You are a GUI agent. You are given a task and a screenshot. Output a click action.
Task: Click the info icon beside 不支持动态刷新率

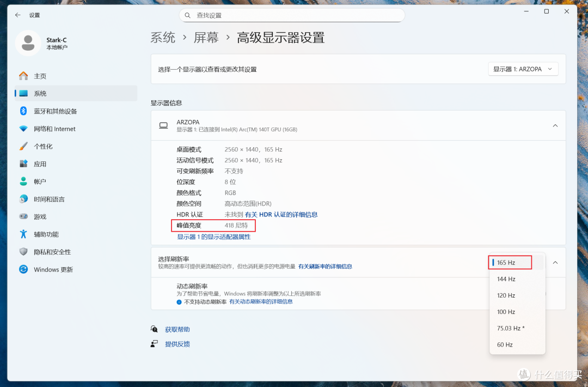pos(179,302)
